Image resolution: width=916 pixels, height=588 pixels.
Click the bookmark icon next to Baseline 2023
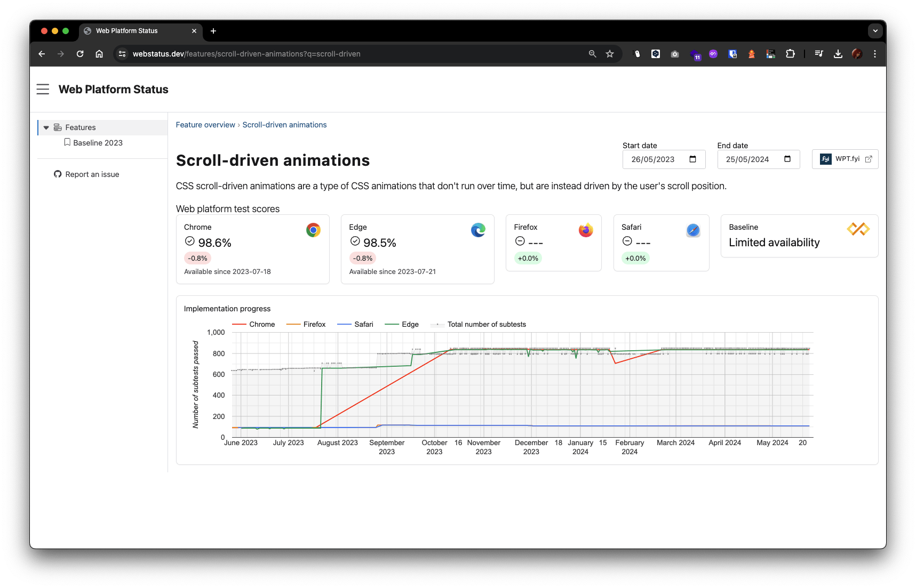pos(67,142)
